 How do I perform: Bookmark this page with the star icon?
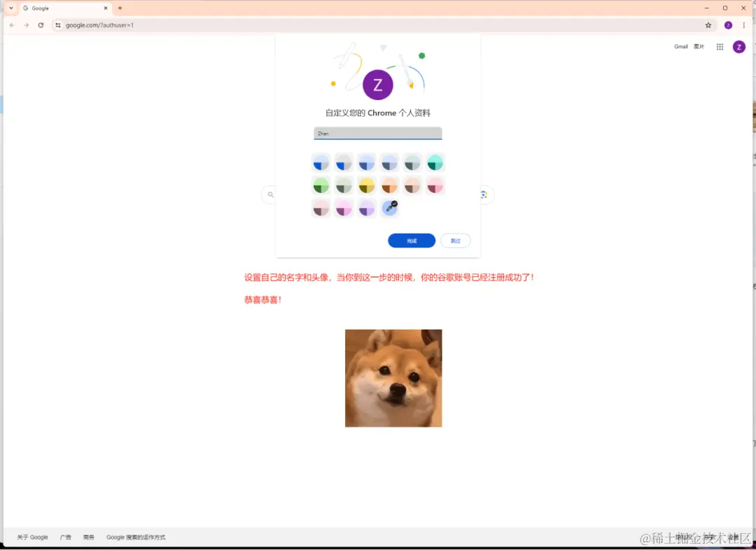708,25
